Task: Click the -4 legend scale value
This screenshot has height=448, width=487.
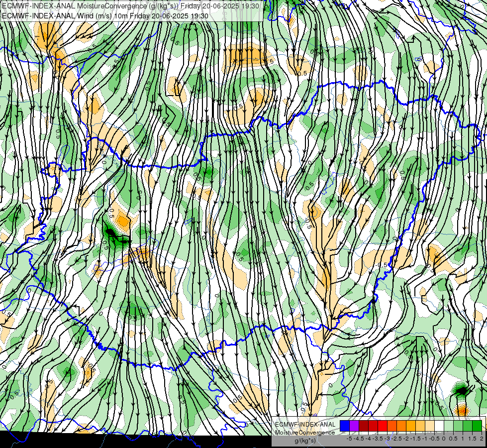Action: [x=368, y=439]
